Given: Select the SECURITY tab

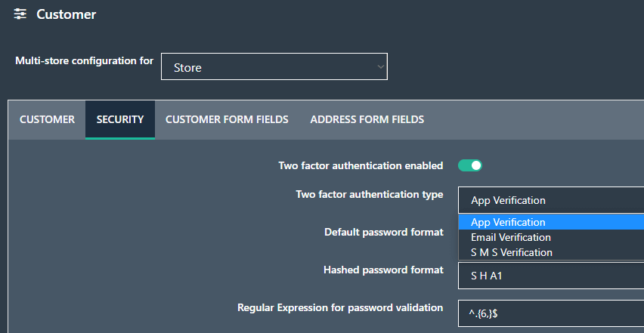Looking at the screenshot, I should pyautogui.click(x=120, y=119).
